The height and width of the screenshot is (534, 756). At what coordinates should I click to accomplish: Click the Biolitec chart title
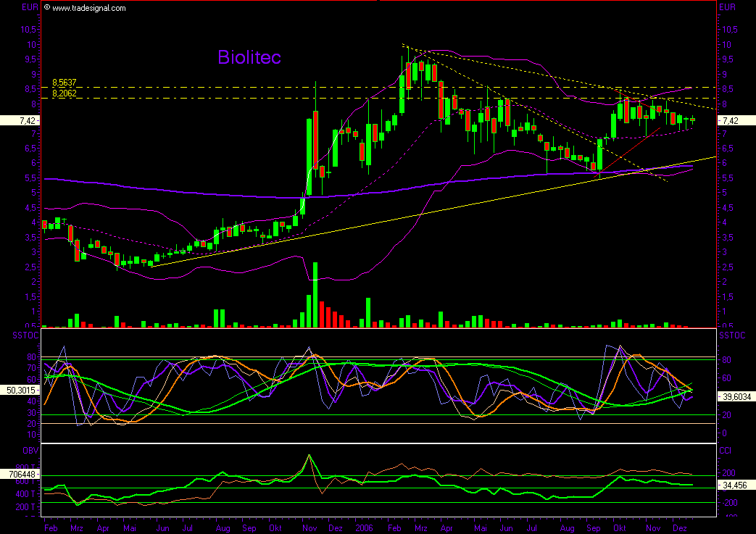[x=249, y=57]
